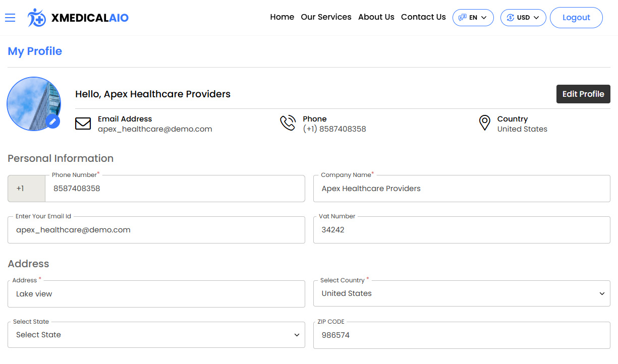
Task: Click the language chat icon beside EN
Action: pos(462,18)
